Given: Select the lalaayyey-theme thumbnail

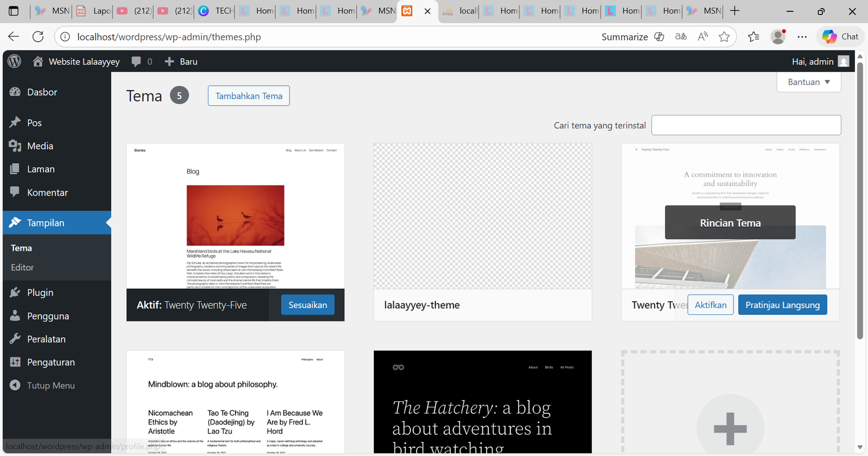Looking at the screenshot, I should (x=482, y=216).
